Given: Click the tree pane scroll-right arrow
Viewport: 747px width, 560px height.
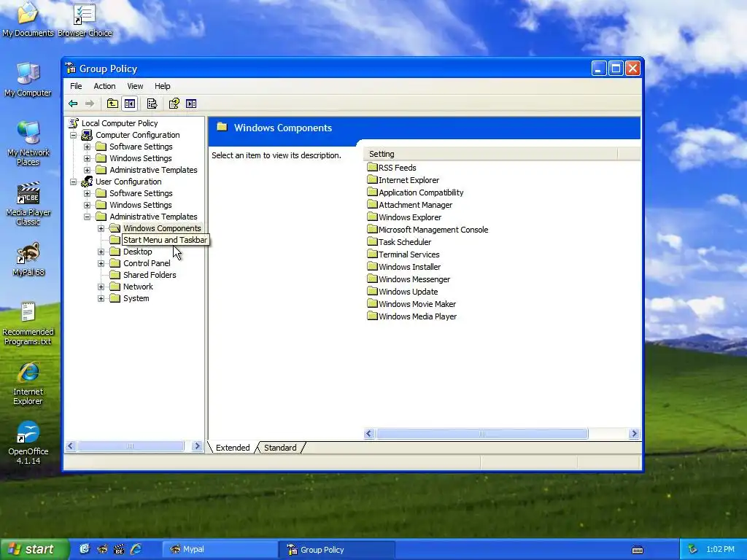Looking at the screenshot, I should point(197,446).
